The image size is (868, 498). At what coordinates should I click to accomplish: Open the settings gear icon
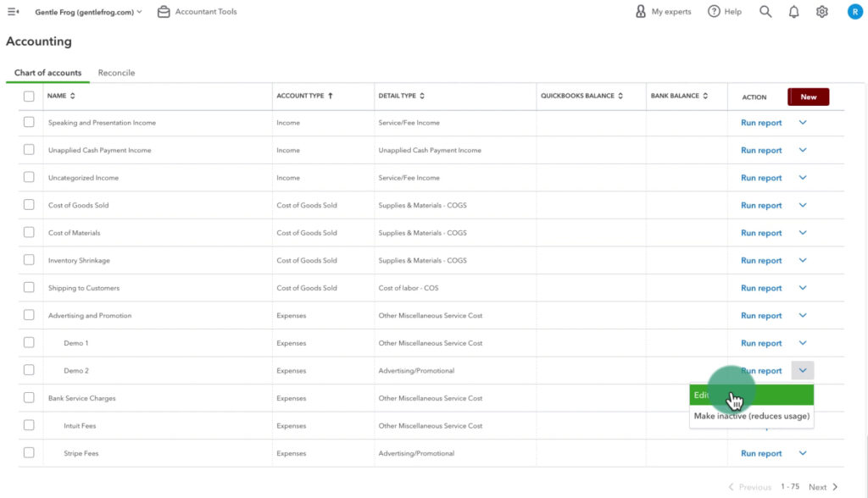coord(822,12)
